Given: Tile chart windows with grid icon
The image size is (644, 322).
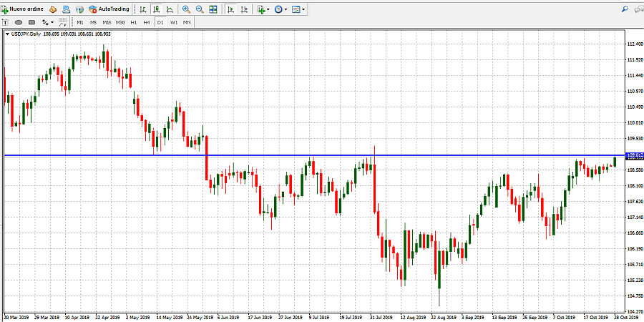Looking at the screenshot, I should coord(213,9).
